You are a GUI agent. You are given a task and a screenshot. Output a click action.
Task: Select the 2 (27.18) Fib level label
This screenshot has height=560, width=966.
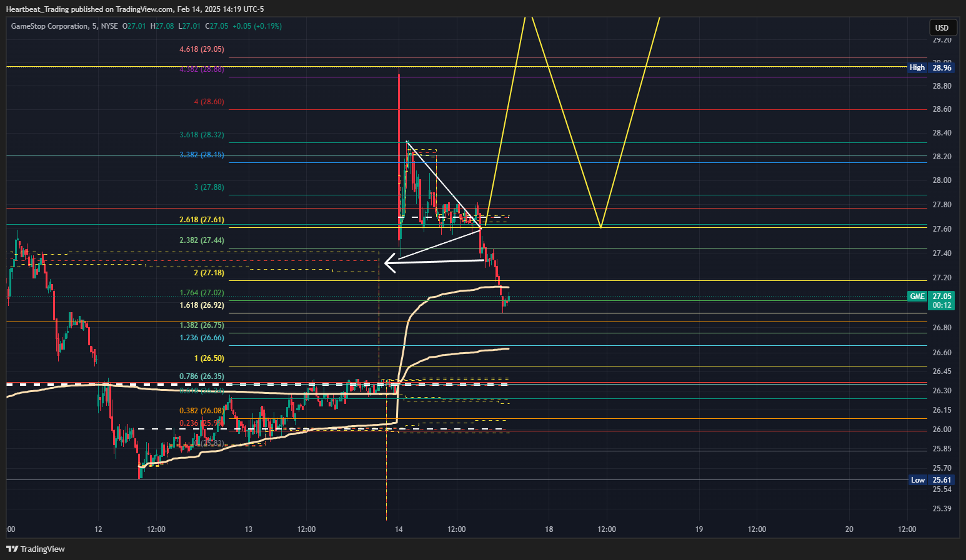click(x=209, y=273)
